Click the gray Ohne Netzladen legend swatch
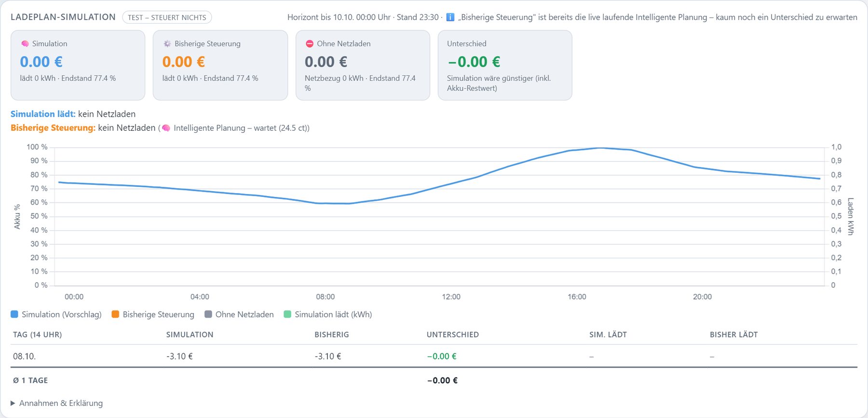This screenshot has height=418, width=868. coord(208,314)
